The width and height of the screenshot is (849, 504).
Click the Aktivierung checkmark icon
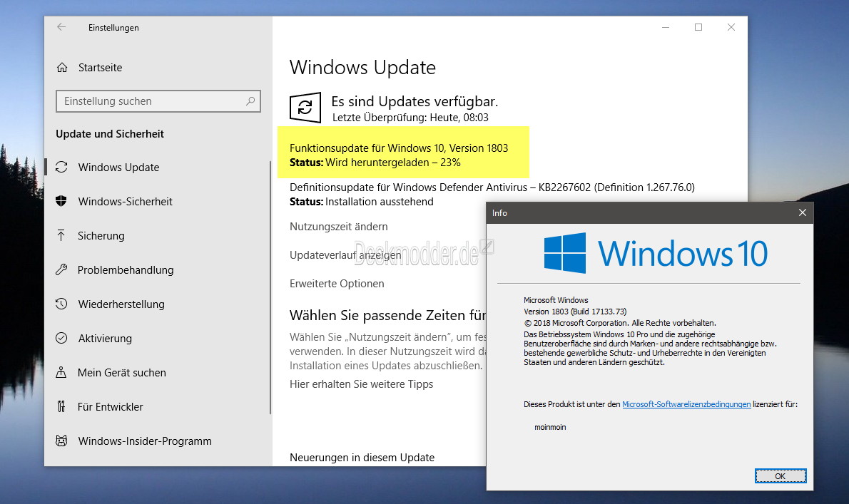(61, 338)
